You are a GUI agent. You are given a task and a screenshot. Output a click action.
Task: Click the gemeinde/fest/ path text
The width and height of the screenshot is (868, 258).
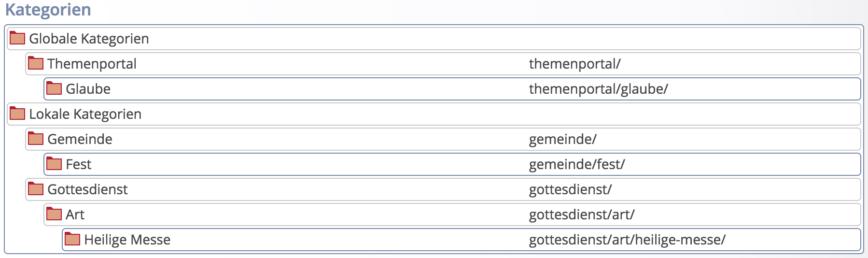coord(576,164)
